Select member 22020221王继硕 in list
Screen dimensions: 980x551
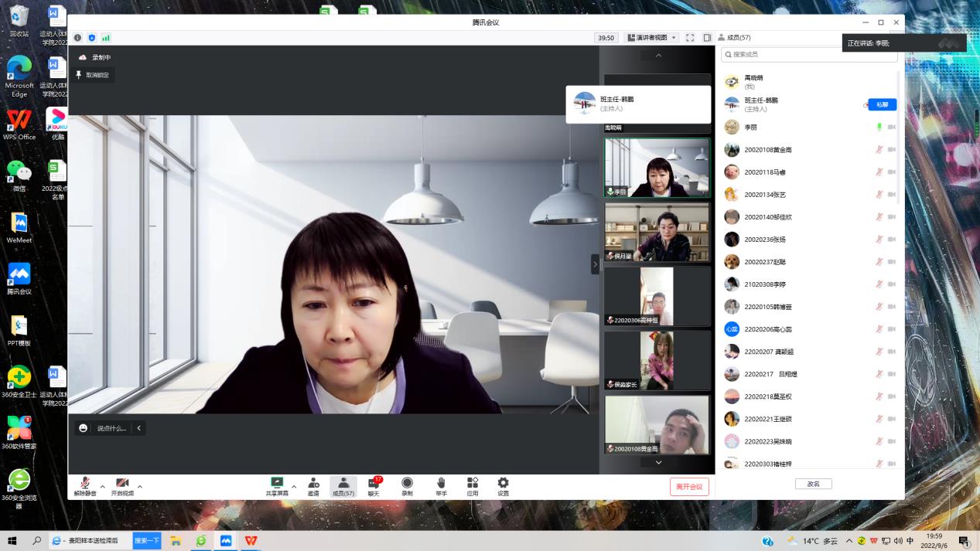pos(810,419)
